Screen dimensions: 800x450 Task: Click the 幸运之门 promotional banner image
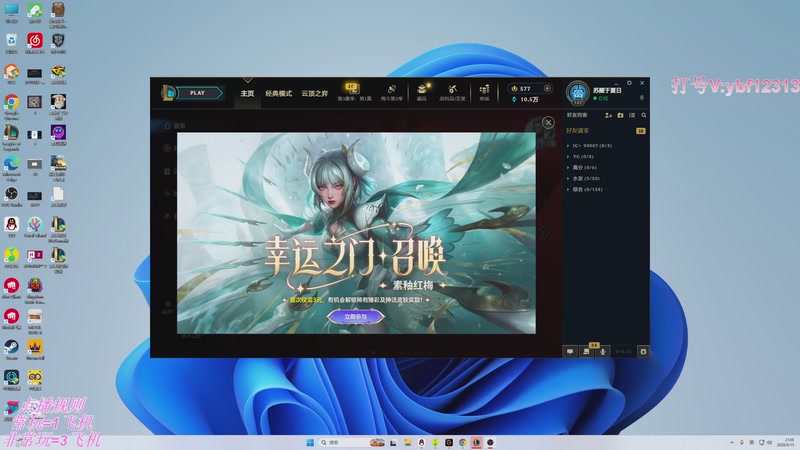pos(356,233)
